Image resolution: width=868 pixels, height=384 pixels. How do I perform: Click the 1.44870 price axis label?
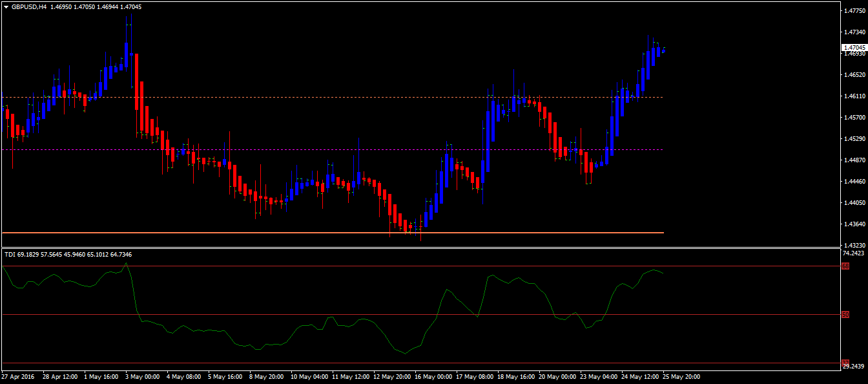coord(855,160)
